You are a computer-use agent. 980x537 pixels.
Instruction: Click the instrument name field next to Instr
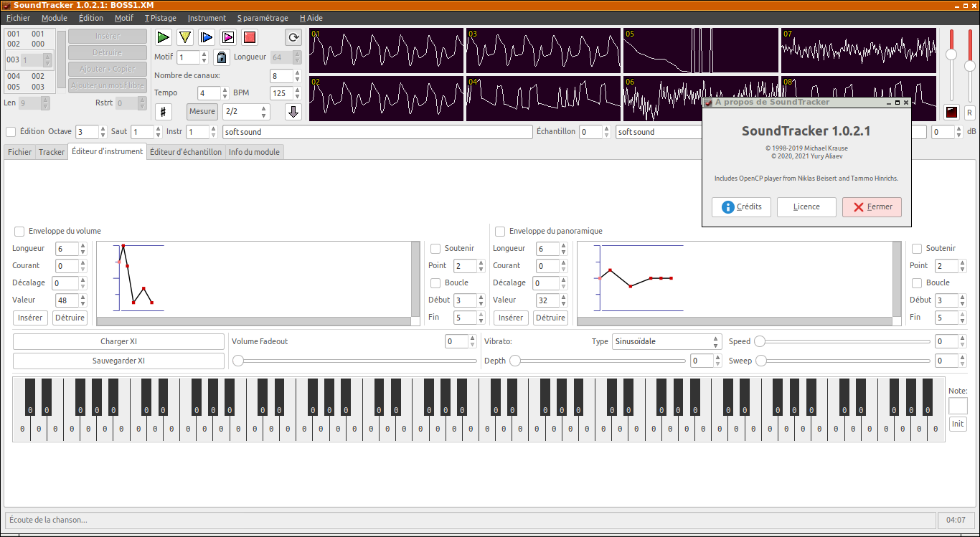tap(378, 132)
